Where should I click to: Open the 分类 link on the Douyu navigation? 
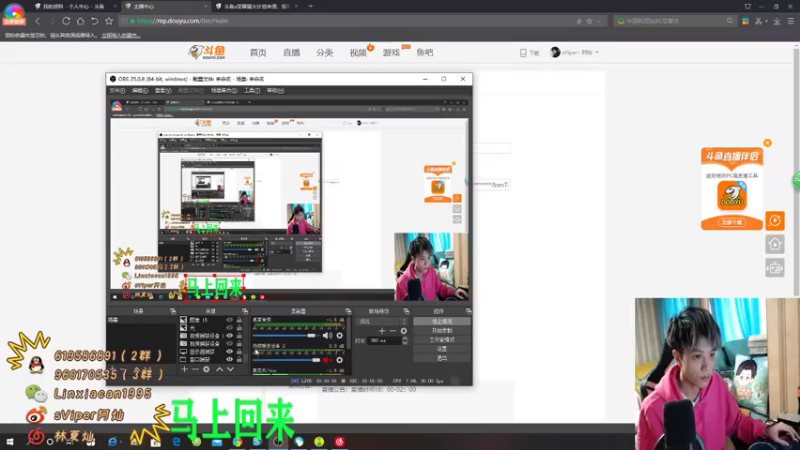point(324,53)
